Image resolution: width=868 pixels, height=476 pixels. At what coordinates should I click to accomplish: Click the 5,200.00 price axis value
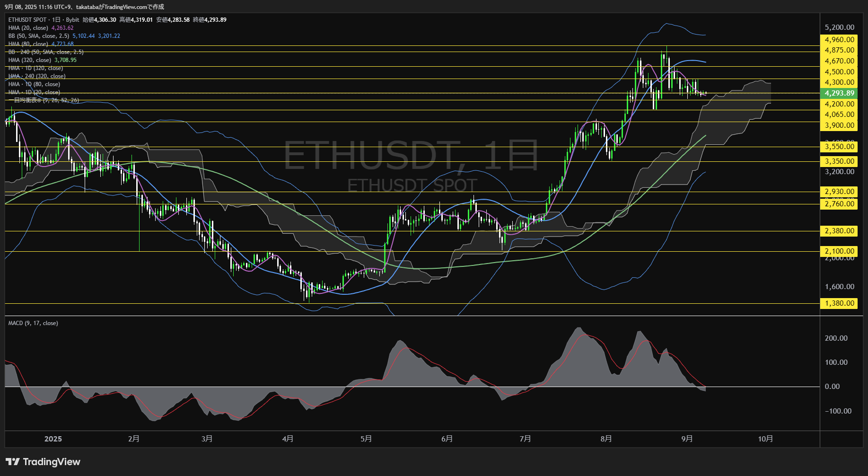(x=840, y=27)
